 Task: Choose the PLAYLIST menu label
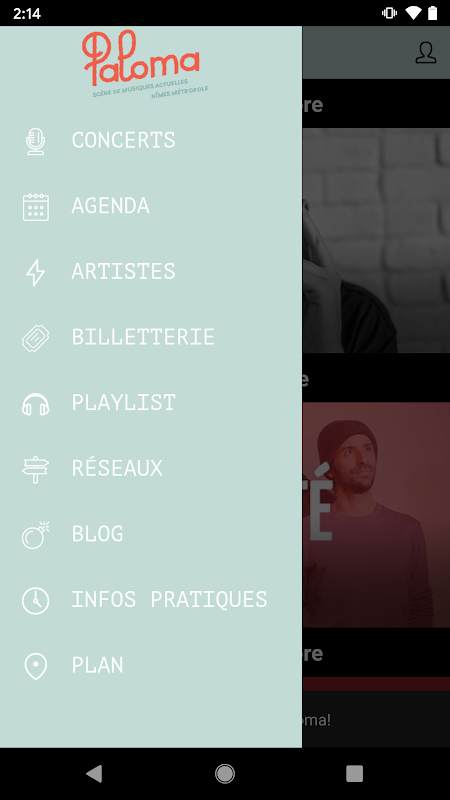click(123, 403)
